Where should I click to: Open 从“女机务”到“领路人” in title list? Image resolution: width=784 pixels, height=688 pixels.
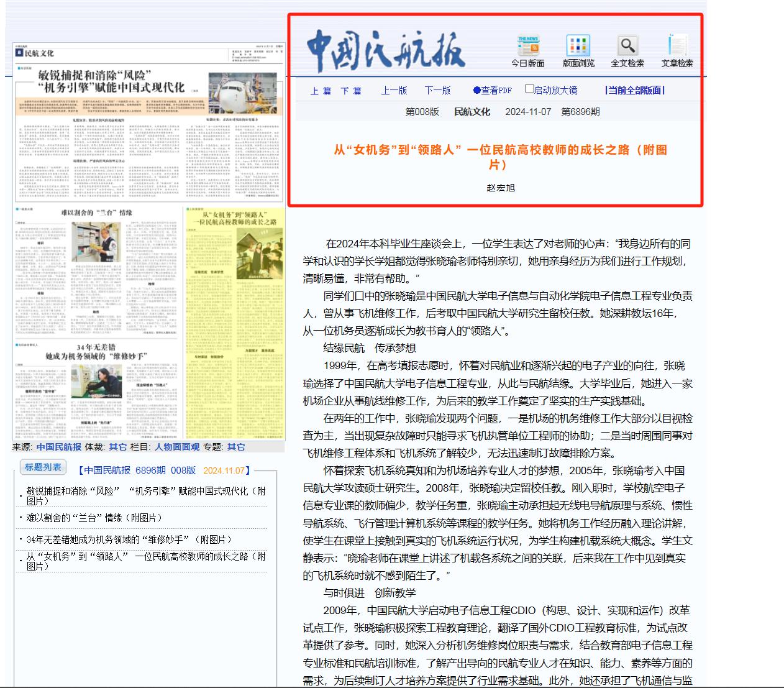coord(145,561)
